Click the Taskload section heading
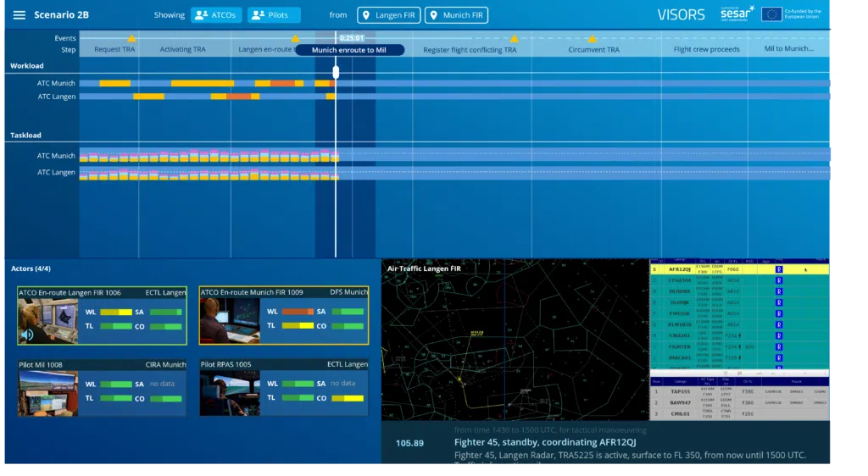The height and width of the screenshot is (476, 868). coord(25,136)
